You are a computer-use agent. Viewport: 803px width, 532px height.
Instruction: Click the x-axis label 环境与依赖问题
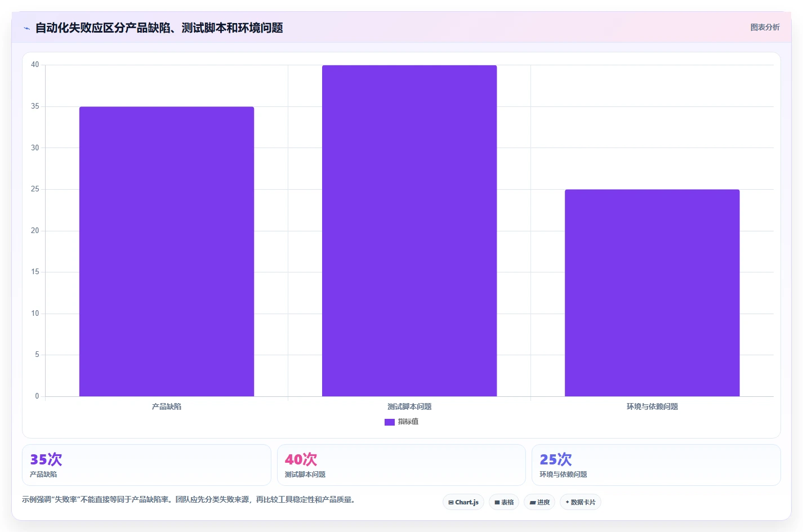coord(652,406)
